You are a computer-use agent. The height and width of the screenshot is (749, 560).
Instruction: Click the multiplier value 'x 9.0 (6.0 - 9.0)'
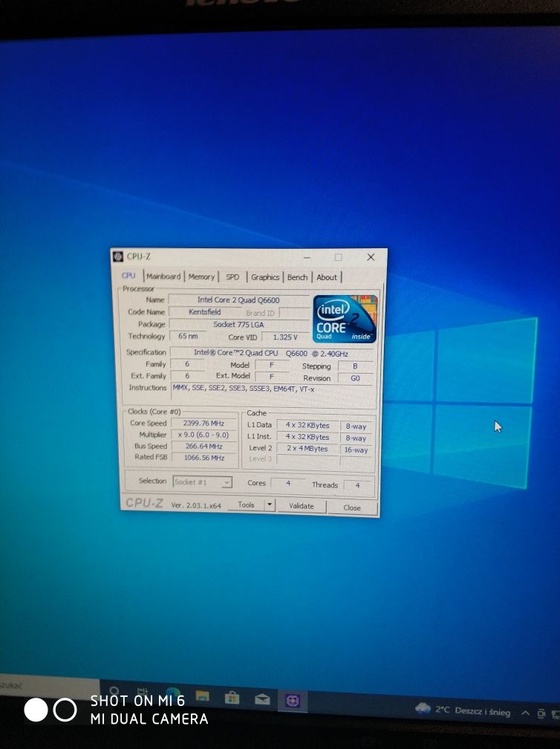(204, 435)
